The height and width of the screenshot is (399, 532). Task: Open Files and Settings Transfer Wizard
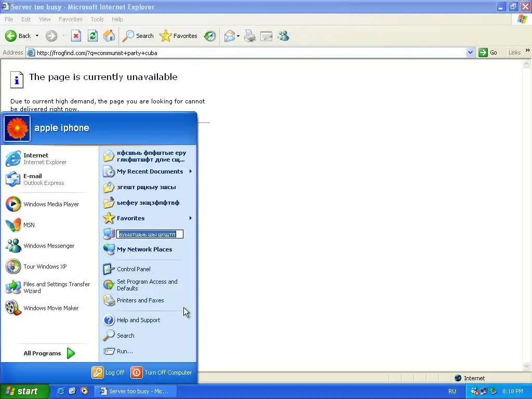click(49, 287)
